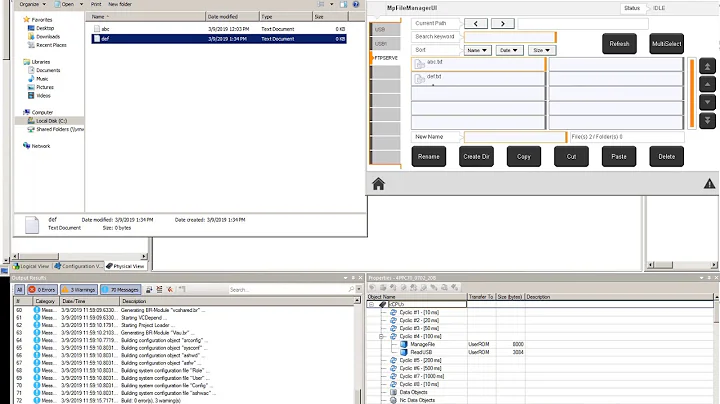Toggle the All filter in Output Results

[x=19, y=290]
